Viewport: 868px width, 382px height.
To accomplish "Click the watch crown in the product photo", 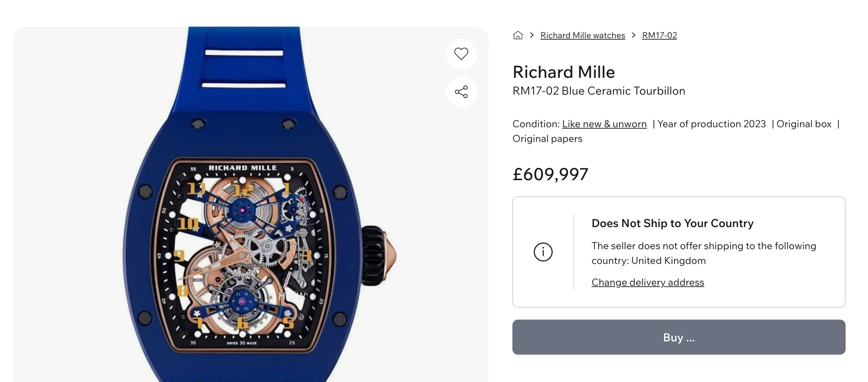I will 377,255.
